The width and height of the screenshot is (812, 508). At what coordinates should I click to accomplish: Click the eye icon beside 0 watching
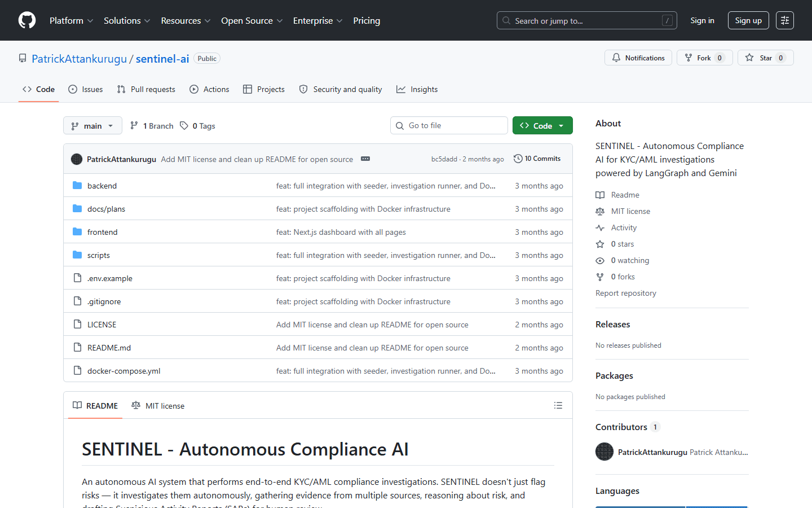point(600,260)
